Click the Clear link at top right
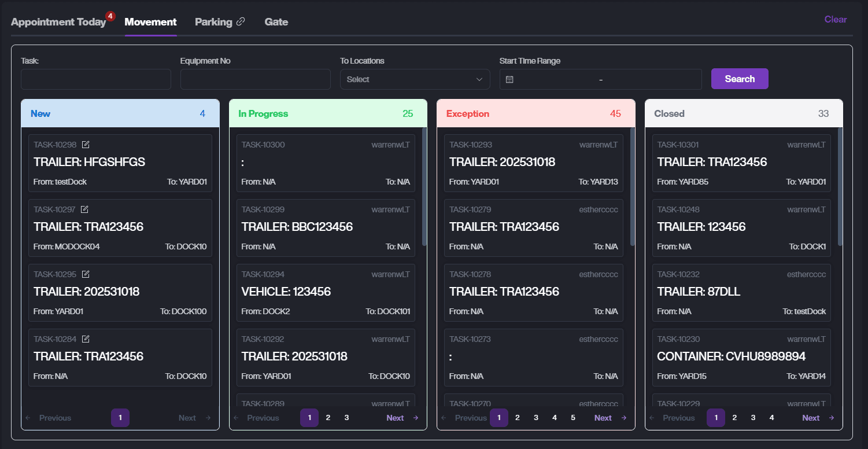Viewport: 868px width, 449px height. pos(835,19)
